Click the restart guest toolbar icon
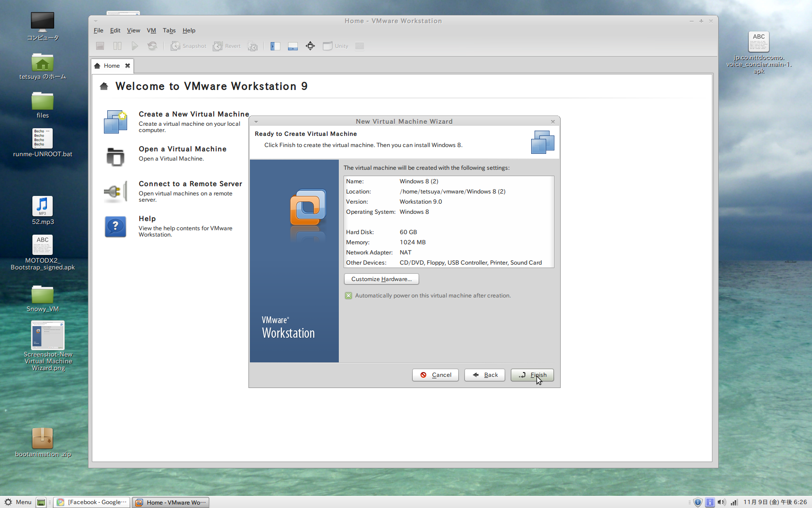 [152, 46]
